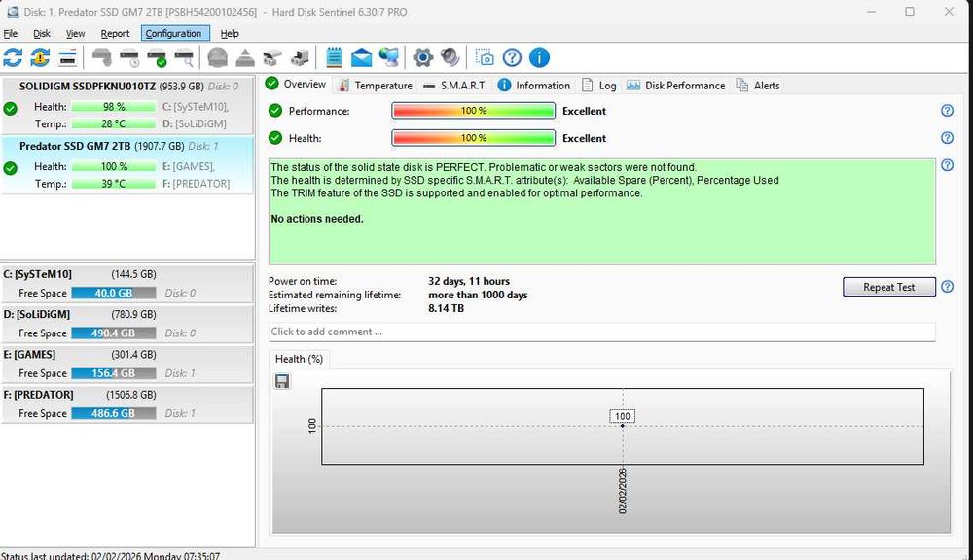Screen dimensions: 973x560
Task: Open the View menu
Action: pos(75,33)
